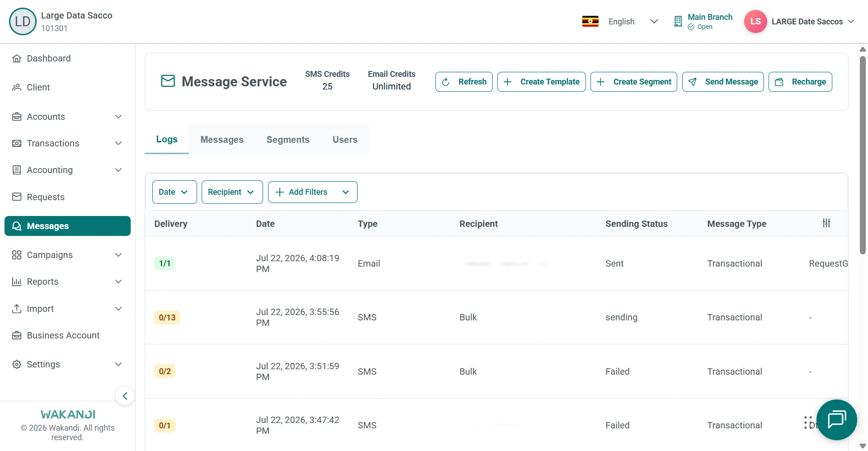The height and width of the screenshot is (451, 868).
Task: Click the 1/1 delivery badge
Action: tap(165, 263)
